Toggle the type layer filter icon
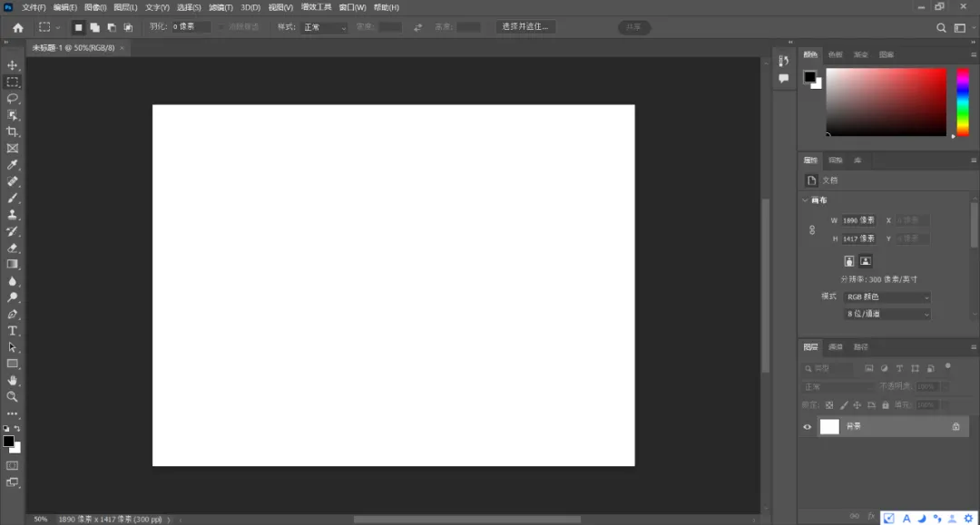This screenshot has height=525, width=980. 899,368
